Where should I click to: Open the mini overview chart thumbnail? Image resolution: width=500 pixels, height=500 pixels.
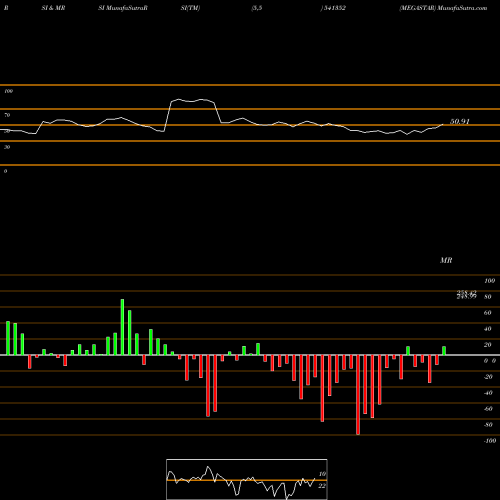click(247, 479)
